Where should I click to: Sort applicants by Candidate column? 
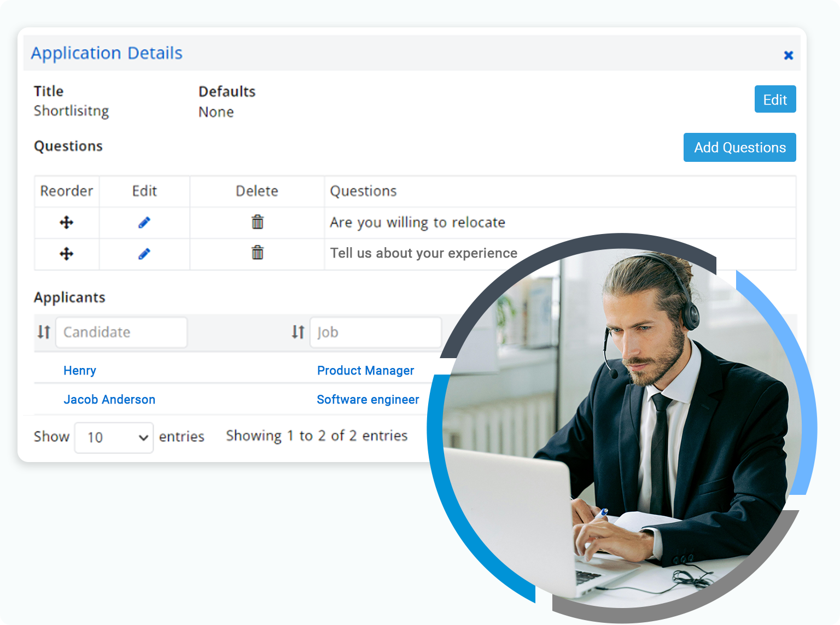point(44,332)
